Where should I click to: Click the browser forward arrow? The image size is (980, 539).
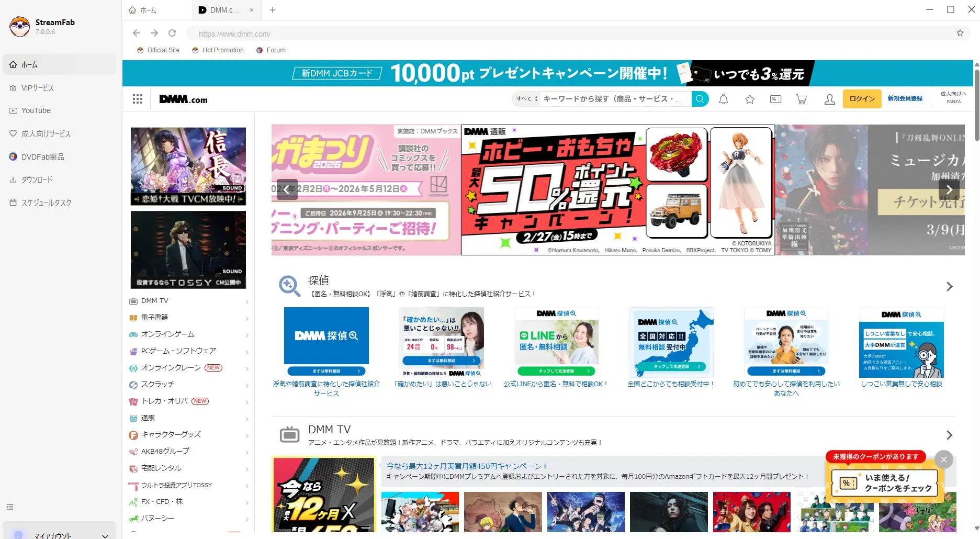pos(154,33)
